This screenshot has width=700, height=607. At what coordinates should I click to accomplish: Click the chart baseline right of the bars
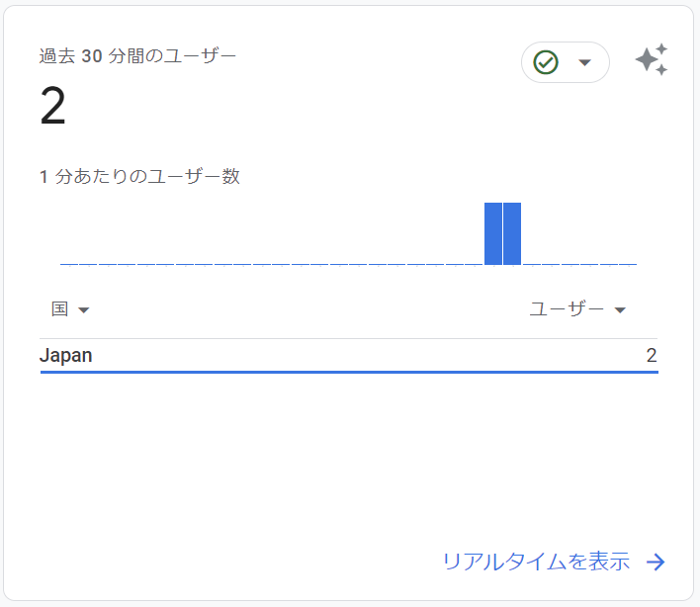click(x=580, y=265)
